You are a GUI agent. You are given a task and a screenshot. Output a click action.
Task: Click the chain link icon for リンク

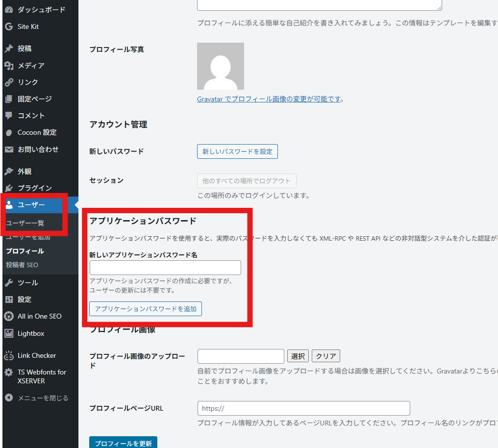(8, 82)
